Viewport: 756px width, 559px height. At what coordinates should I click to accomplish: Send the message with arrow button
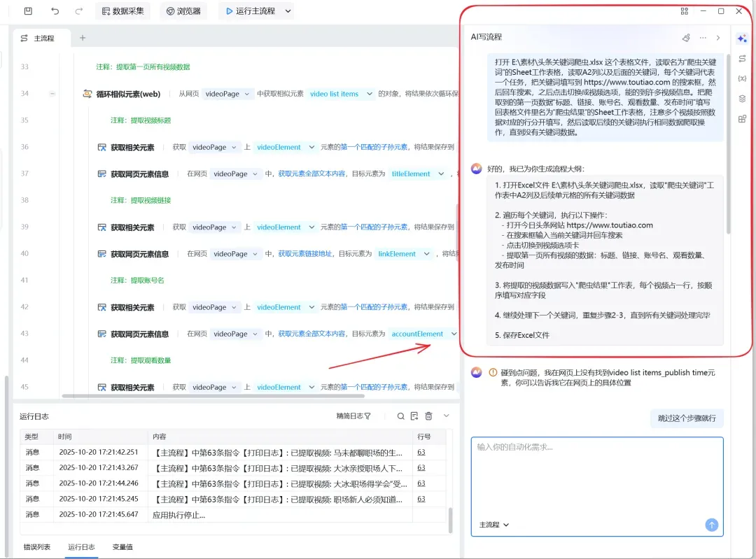pyautogui.click(x=711, y=525)
